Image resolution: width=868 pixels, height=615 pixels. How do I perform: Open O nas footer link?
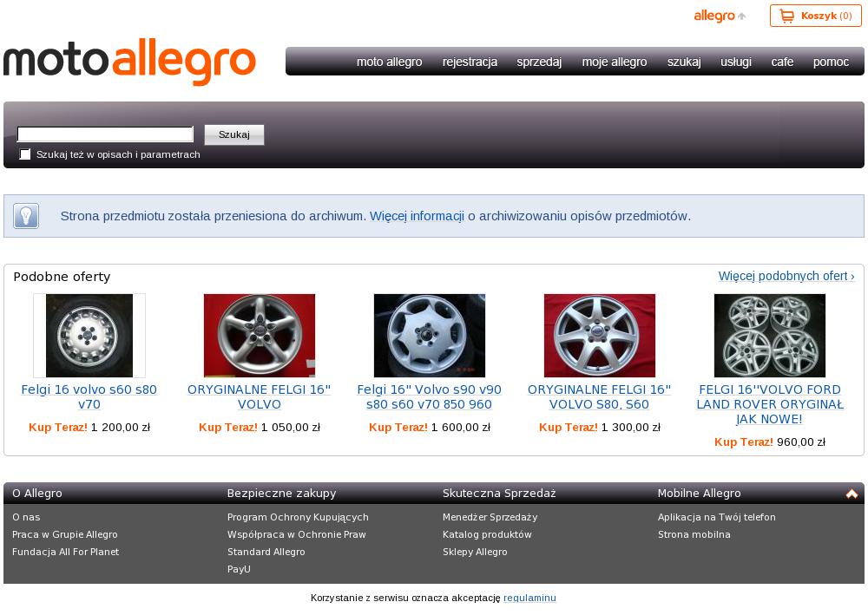pyautogui.click(x=26, y=517)
